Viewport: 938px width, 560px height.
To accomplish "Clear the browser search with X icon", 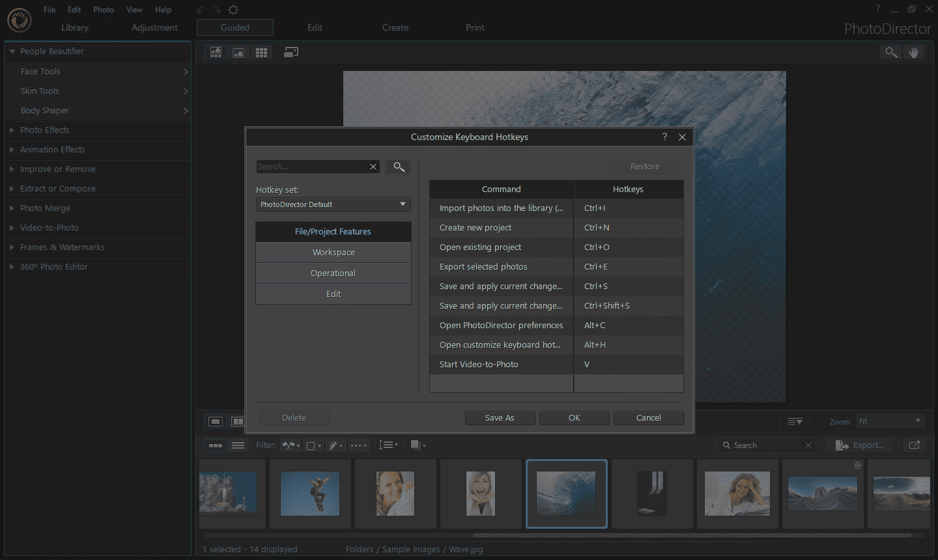I will coord(808,445).
